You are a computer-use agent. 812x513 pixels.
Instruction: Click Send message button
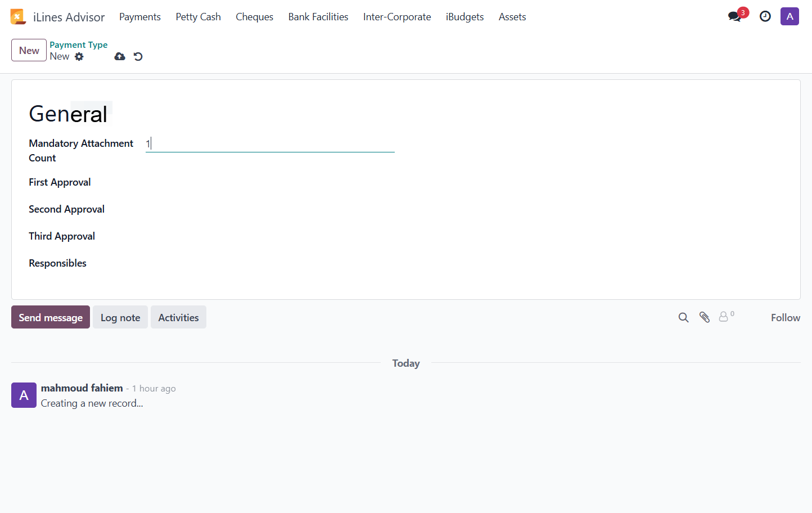pos(51,317)
